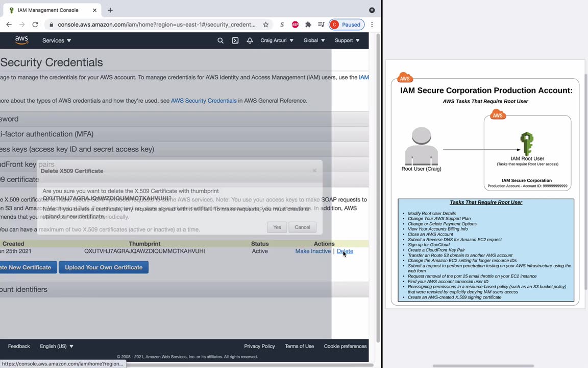
Task: Click Upload Your Own Certificate button
Action: pyautogui.click(x=104, y=267)
